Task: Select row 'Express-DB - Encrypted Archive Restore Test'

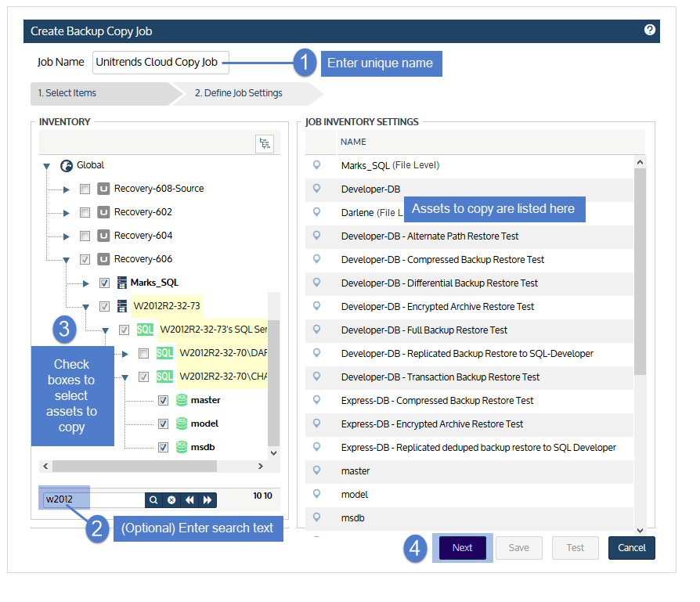Action: [469, 424]
